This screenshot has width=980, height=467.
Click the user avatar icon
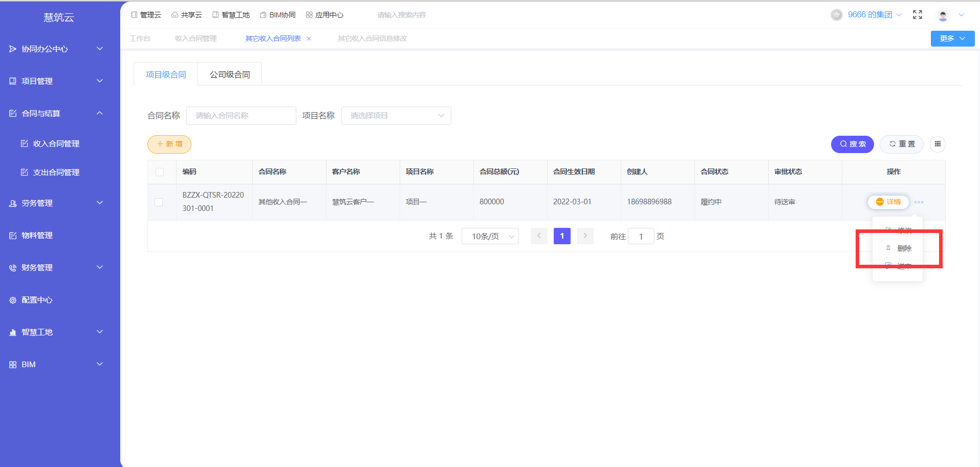point(943,15)
